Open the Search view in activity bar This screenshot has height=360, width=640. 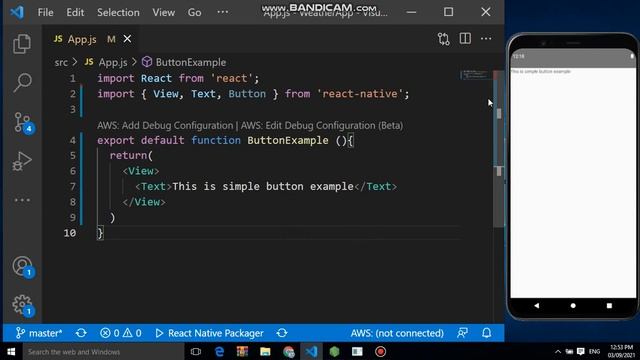(x=22, y=82)
